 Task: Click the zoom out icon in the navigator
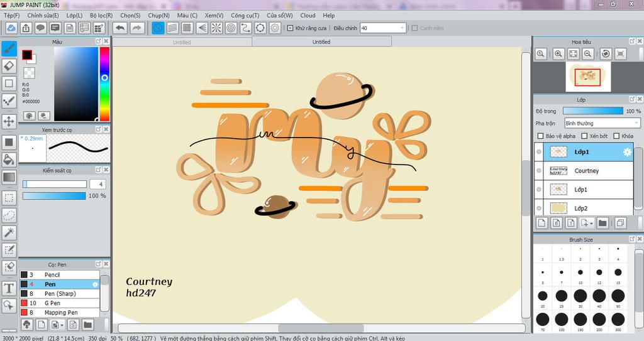coord(588,53)
